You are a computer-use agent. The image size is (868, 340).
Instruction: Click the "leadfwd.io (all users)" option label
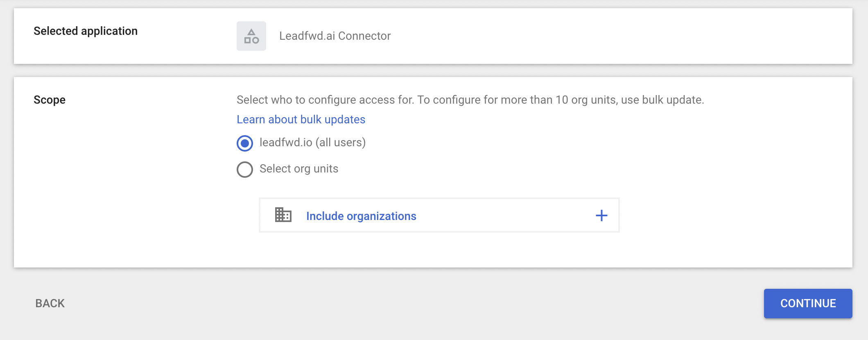pos(312,143)
